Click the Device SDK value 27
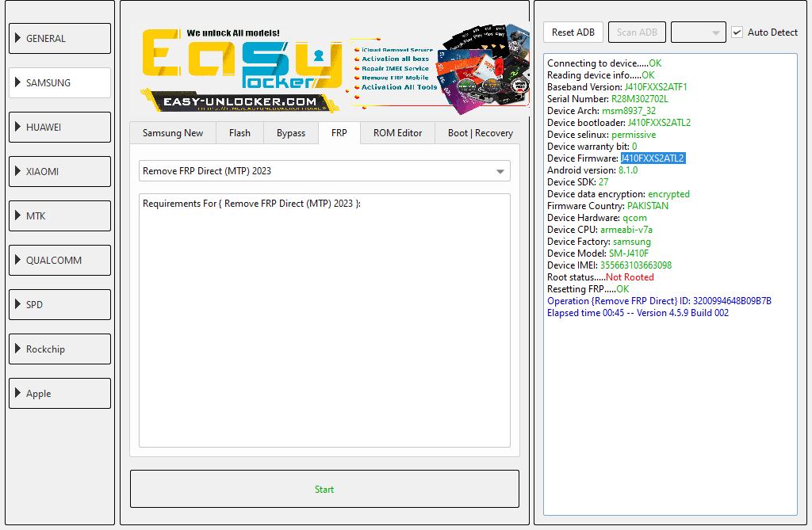Viewport: 812px width, 530px height. point(603,182)
